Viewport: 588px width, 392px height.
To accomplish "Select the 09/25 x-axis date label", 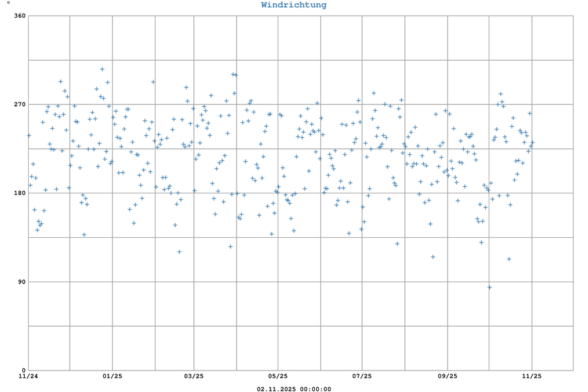I will coord(447,376).
